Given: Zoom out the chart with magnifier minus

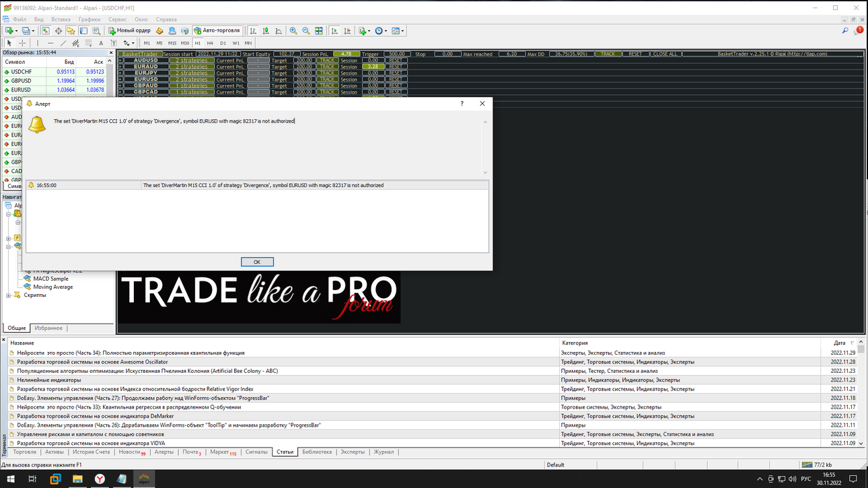Looking at the screenshot, I should 306,30.
